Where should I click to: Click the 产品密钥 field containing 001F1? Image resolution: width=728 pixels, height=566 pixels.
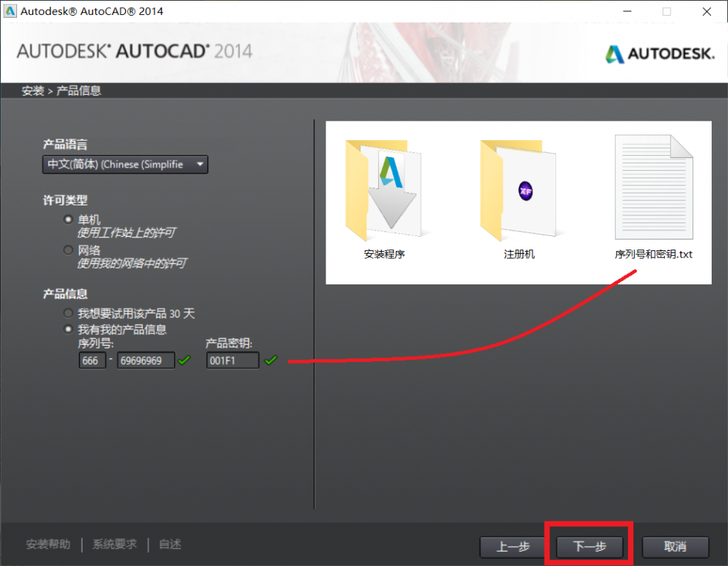[x=232, y=361]
